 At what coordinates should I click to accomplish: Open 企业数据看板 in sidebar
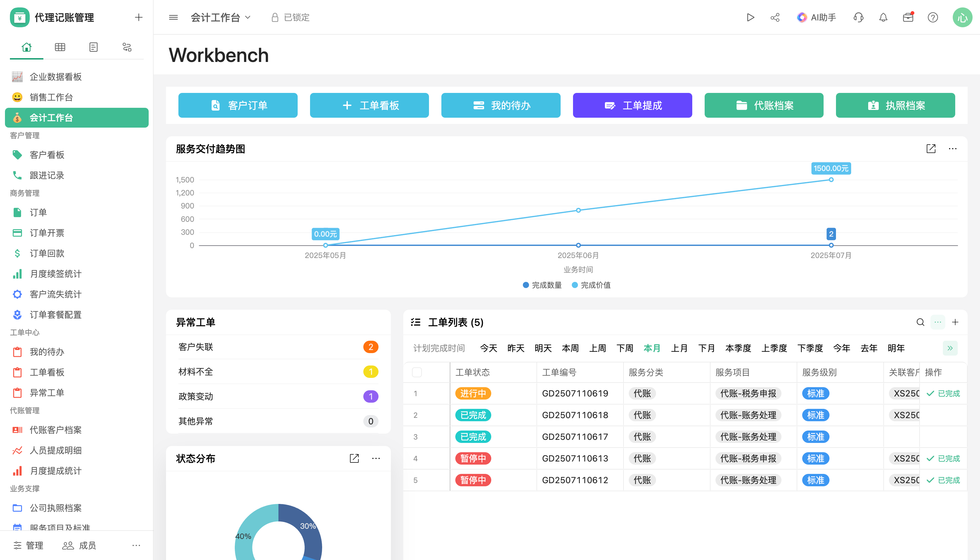click(77, 77)
